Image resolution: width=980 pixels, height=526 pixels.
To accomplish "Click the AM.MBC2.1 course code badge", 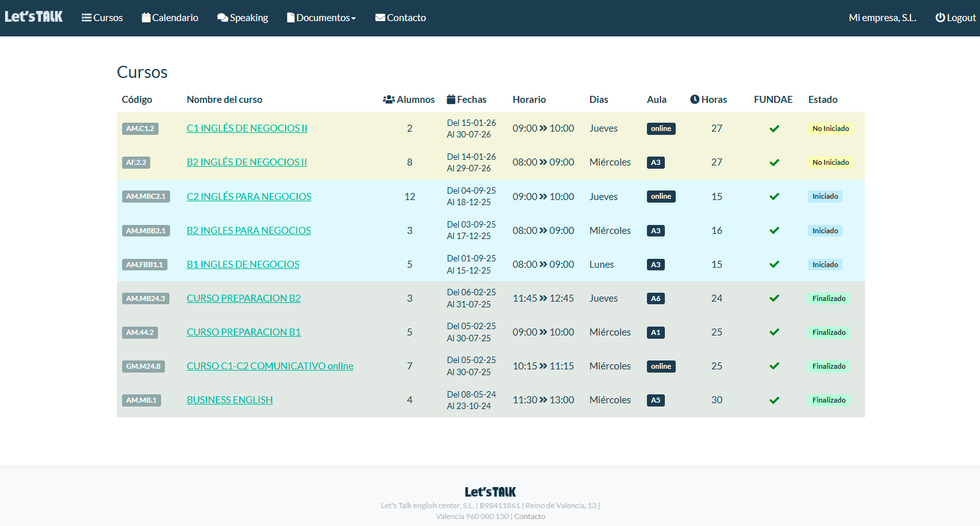I will click(146, 196).
